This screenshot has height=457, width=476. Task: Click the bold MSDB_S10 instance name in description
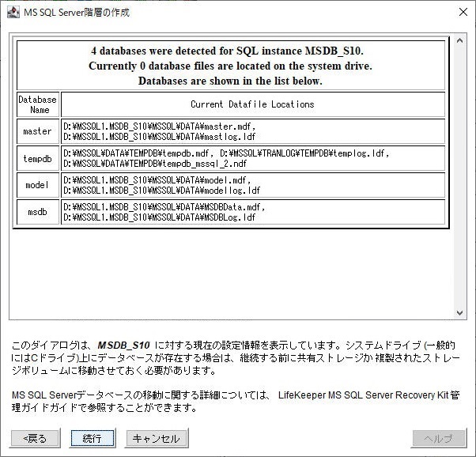click(x=124, y=346)
